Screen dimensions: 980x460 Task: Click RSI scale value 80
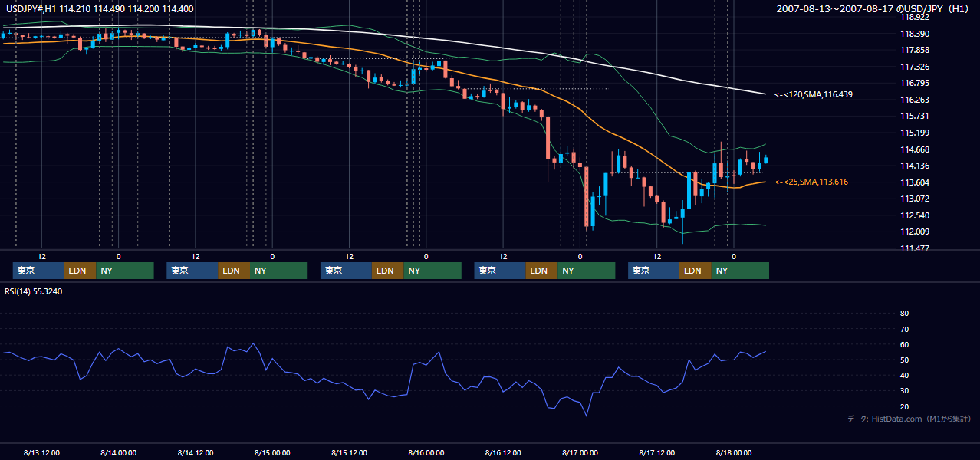(x=904, y=314)
